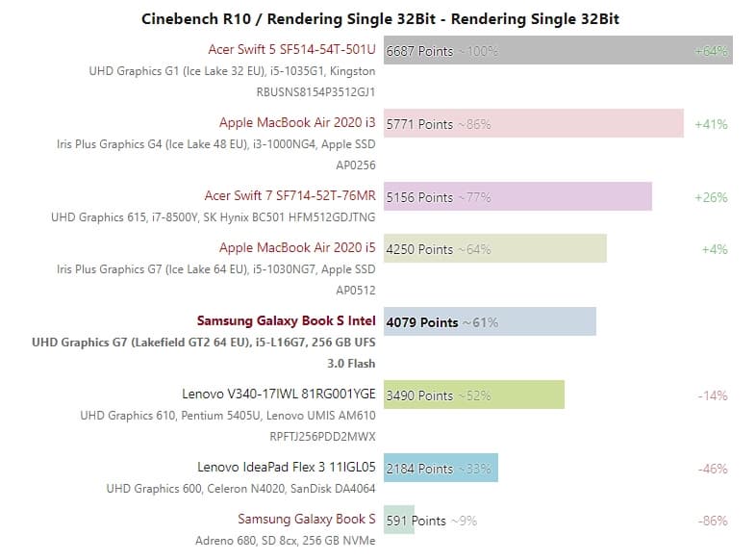Viewport: 756px width, 560px height.
Task: Select the Apple MacBook Air 2020 i5 link
Action: (297, 247)
